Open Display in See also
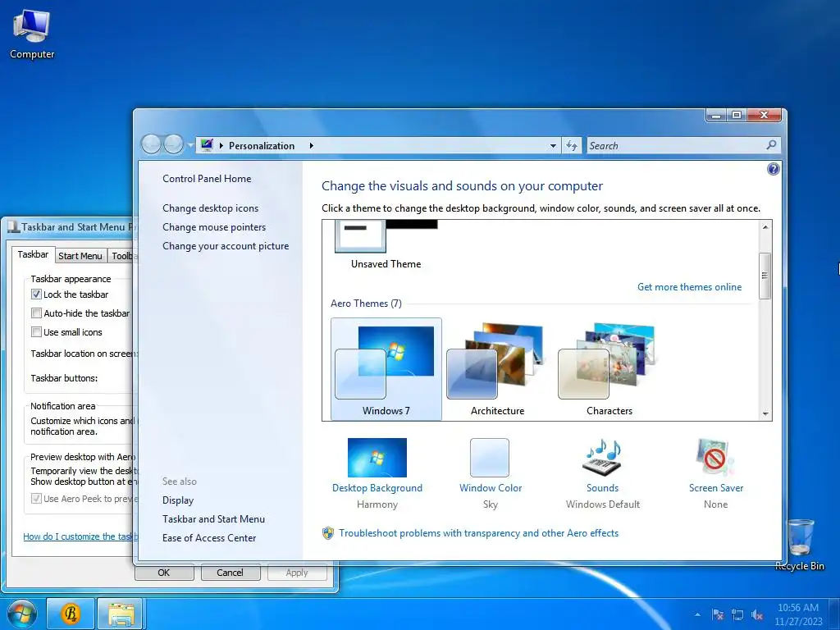This screenshot has height=630, width=840. (178, 500)
